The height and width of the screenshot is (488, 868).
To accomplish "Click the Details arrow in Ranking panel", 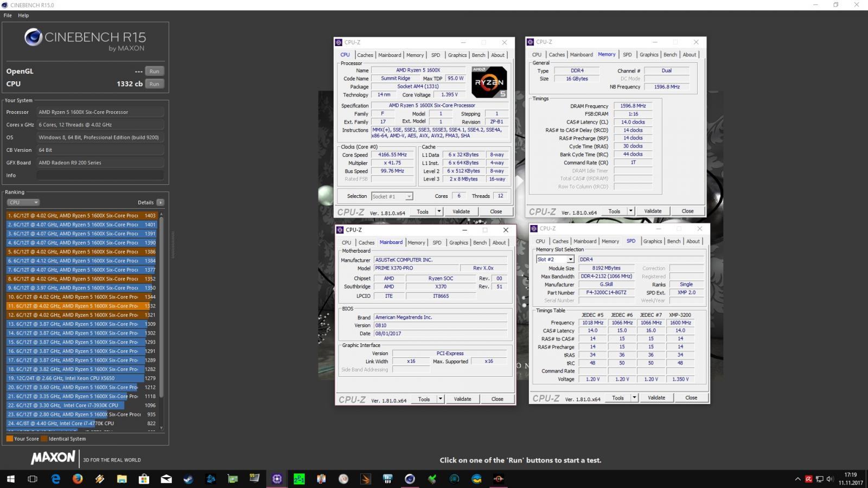I will tap(160, 202).
